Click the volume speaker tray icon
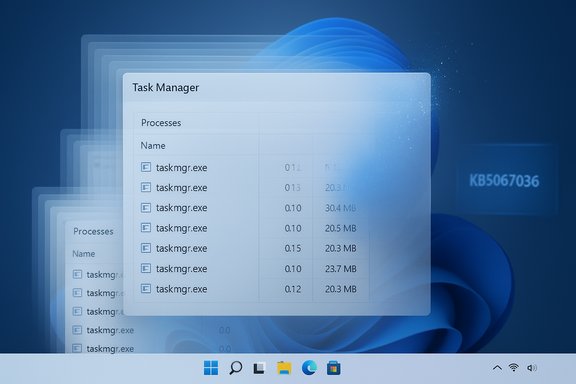 click(x=532, y=367)
